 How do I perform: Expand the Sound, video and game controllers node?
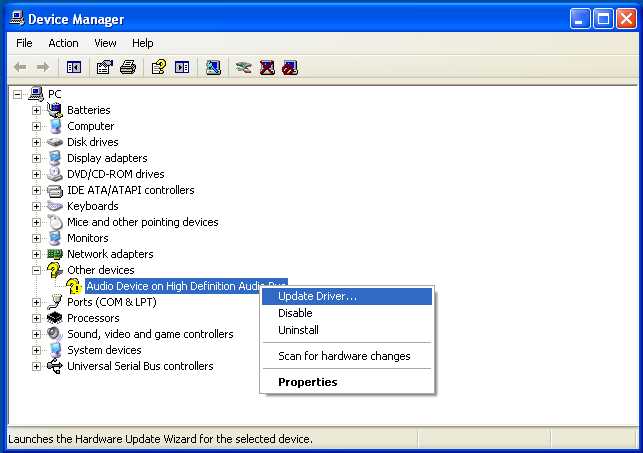(x=36, y=334)
